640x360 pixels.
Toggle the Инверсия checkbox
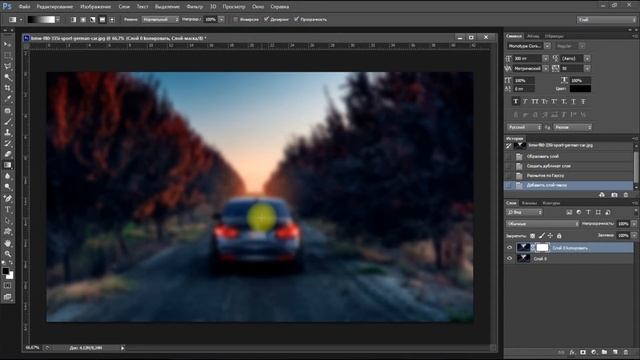pos(236,19)
